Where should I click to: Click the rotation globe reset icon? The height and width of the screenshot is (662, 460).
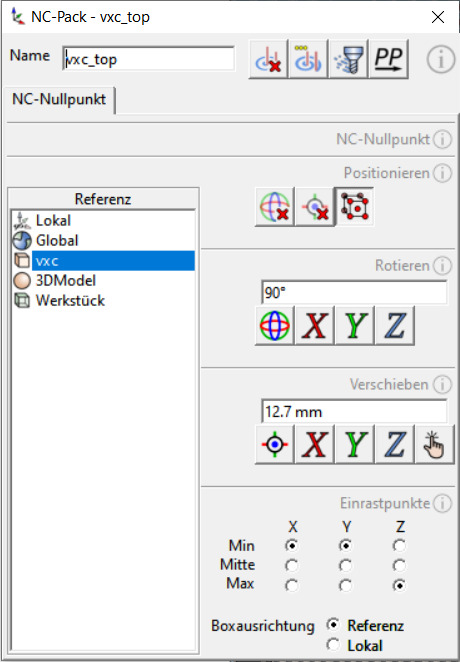click(274, 326)
